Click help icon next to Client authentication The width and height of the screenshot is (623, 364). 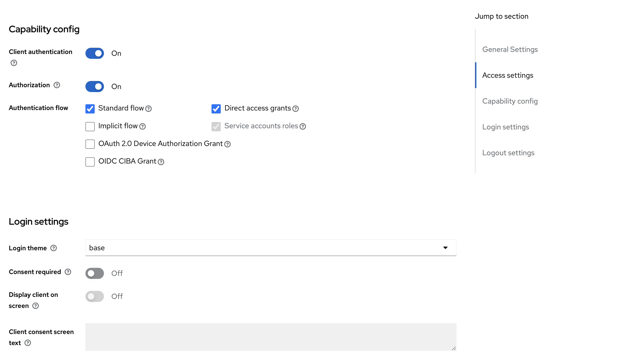(14, 63)
